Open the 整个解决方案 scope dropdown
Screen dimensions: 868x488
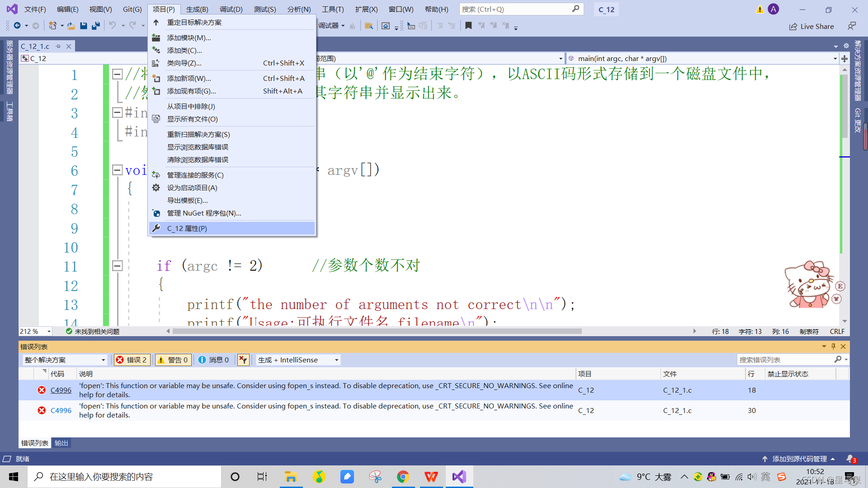click(65, 360)
